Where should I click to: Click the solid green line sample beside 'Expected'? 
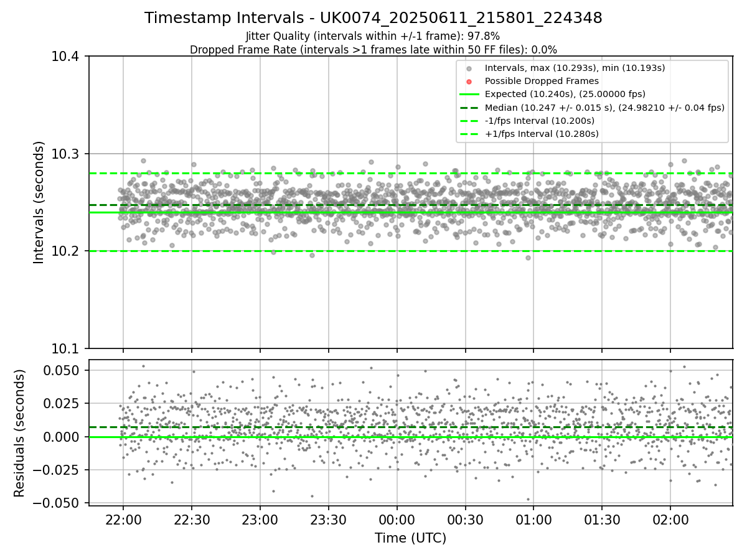click(469, 94)
